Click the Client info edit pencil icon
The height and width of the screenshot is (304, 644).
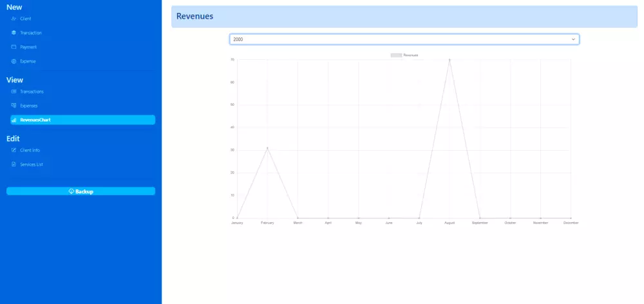[x=14, y=150]
